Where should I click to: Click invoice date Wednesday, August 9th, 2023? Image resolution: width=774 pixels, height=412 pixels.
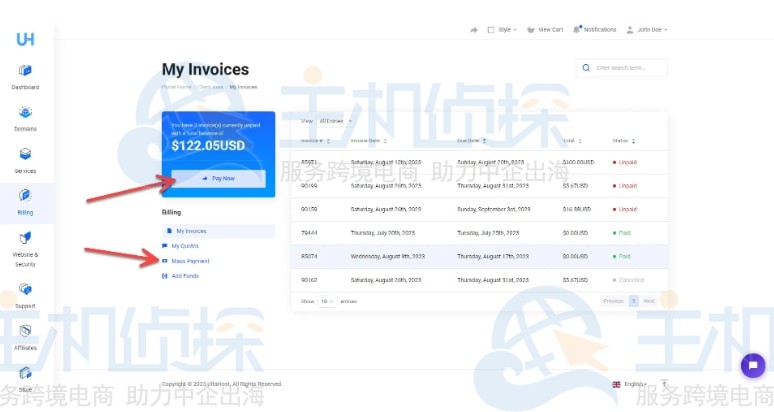tap(387, 257)
